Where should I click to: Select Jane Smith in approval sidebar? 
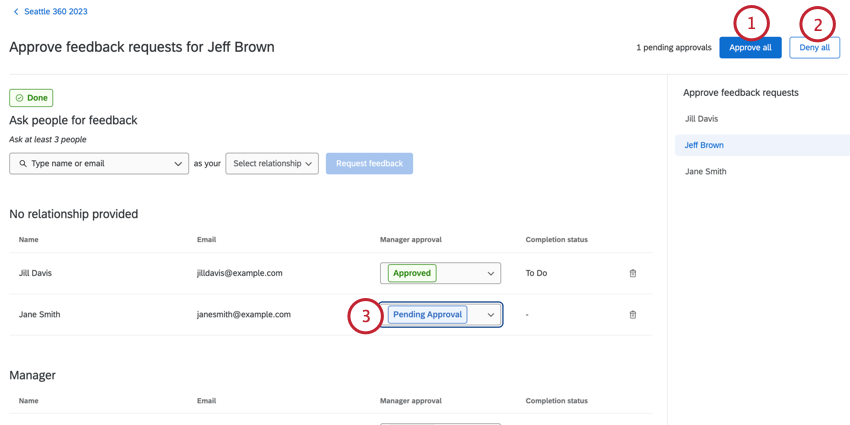tap(705, 172)
